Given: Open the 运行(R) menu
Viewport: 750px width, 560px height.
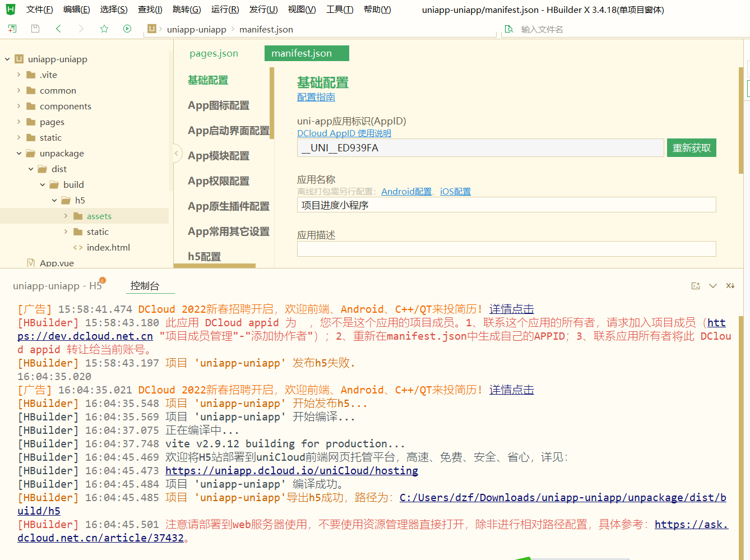Looking at the screenshot, I should tap(225, 10).
